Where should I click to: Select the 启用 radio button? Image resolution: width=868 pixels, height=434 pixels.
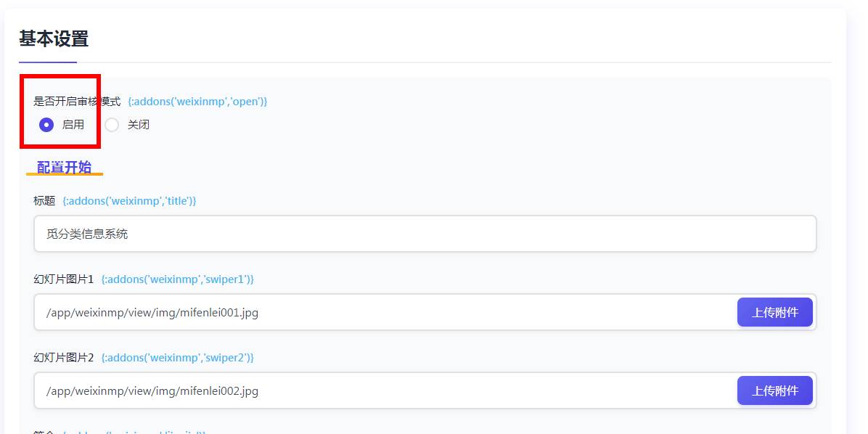click(46, 125)
